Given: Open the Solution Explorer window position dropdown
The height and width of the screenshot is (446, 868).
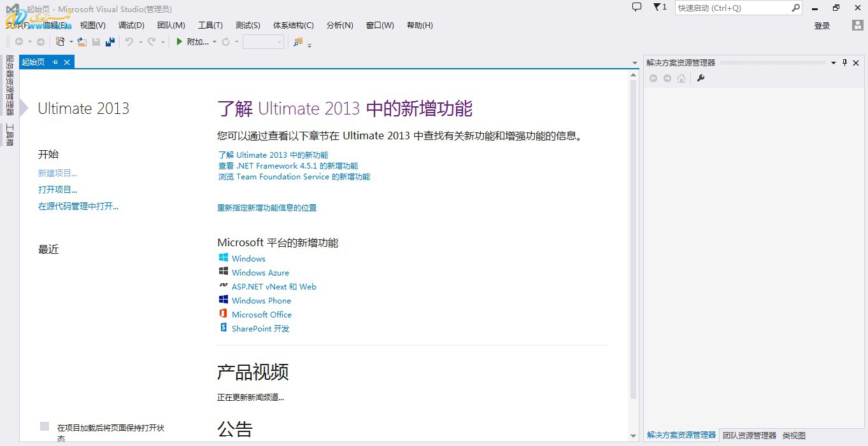Looking at the screenshot, I should click(x=834, y=62).
